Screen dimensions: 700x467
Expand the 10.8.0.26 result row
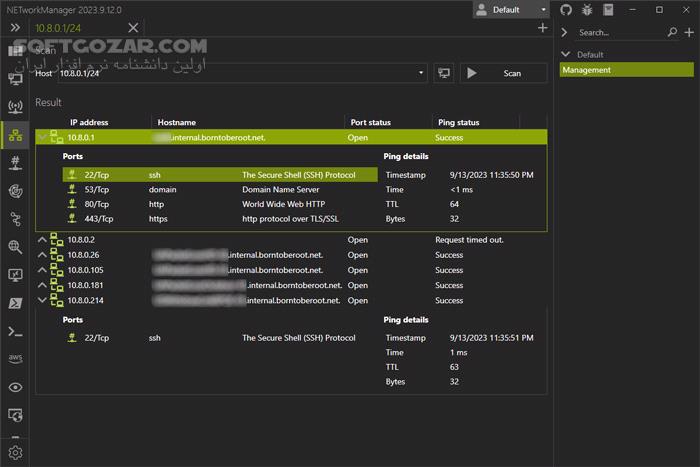pyautogui.click(x=42, y=255)
